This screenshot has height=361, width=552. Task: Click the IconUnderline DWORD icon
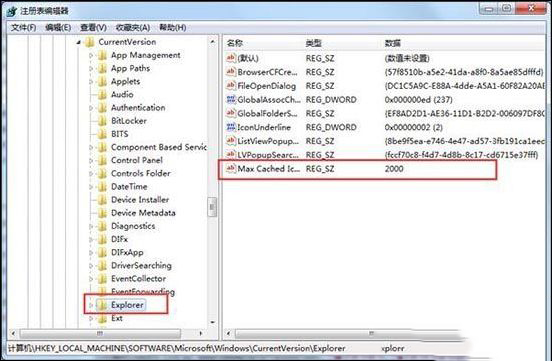(x=231, y=127)
